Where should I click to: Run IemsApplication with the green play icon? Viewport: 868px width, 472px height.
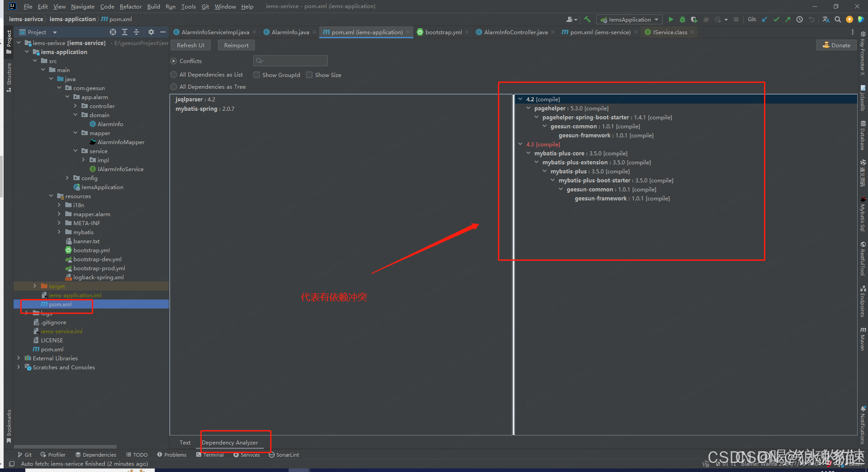pyautogui.click(x=671, y=19)
